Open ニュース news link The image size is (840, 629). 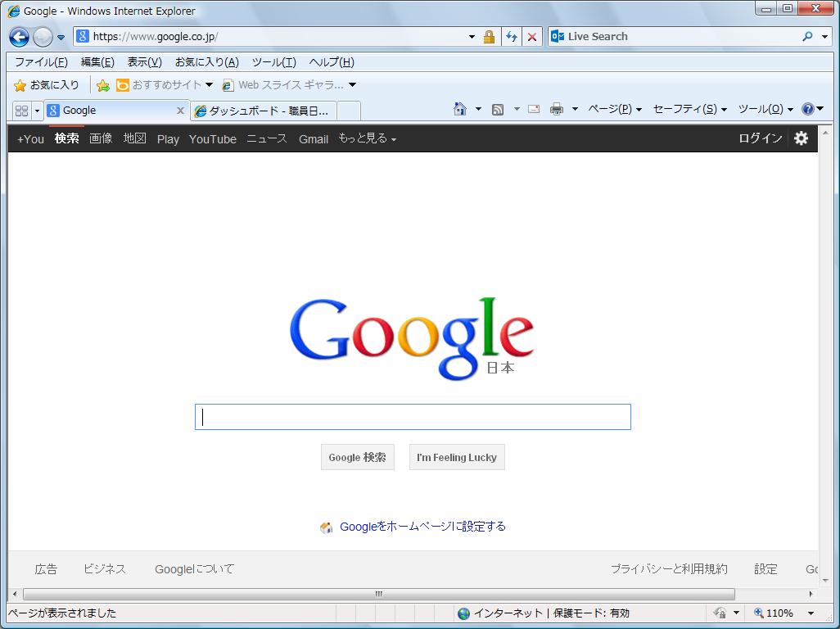[x=267, y=138]
